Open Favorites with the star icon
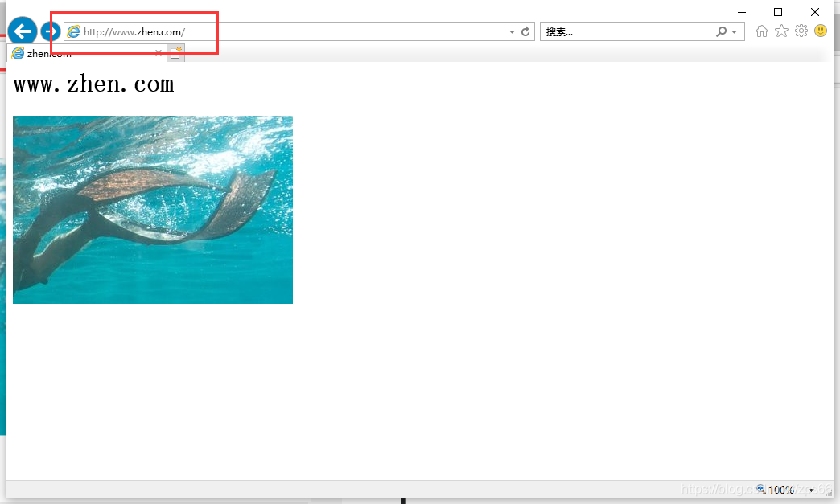The width and height of the screenshot is (840, 504). tap(781, 31)
